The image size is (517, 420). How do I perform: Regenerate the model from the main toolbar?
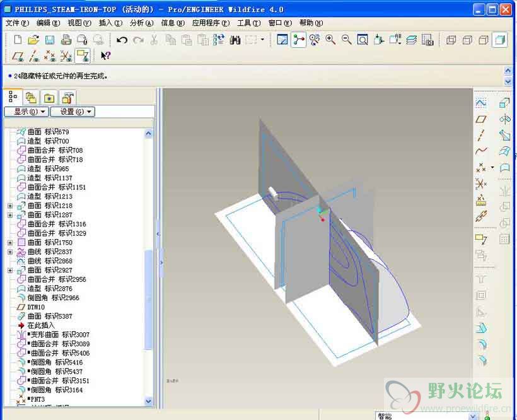(x=219, y=40)
